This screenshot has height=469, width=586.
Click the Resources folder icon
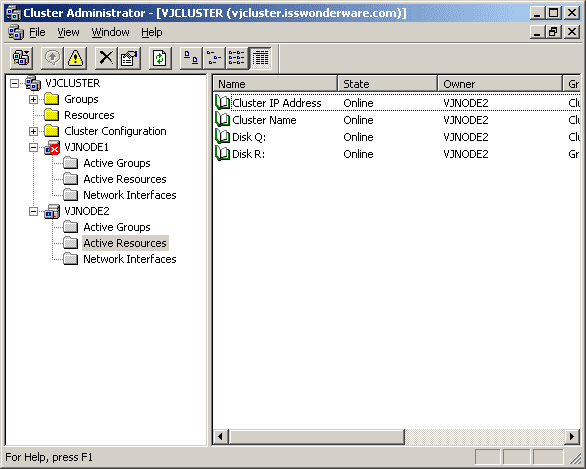coord(52,115)
